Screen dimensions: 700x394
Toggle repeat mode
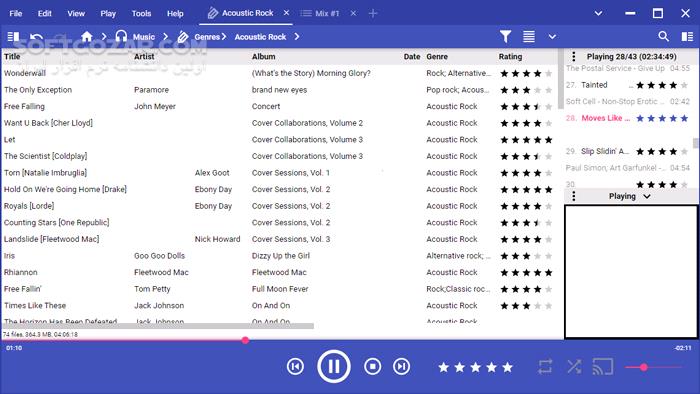point(545,367)
